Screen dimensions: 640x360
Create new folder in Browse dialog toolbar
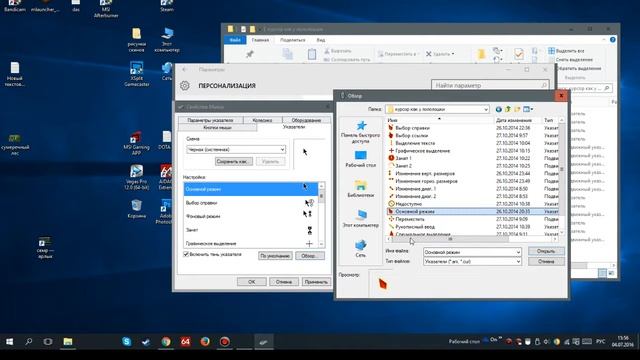click(x=517, y=109)
